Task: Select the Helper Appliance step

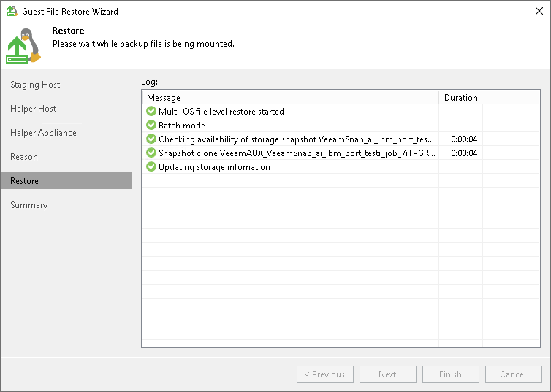Action: click(x=43, y=133)
